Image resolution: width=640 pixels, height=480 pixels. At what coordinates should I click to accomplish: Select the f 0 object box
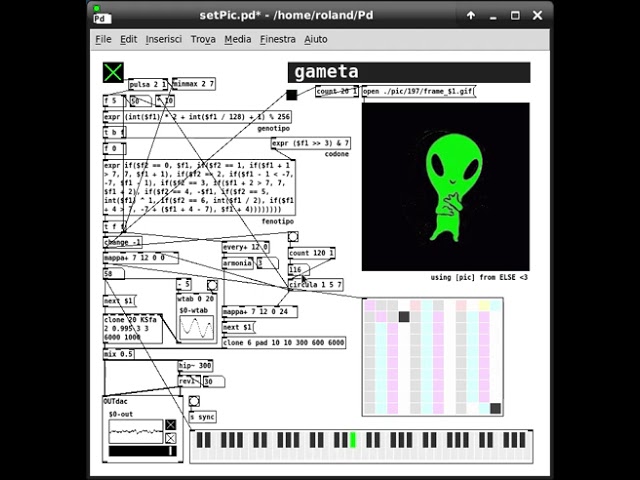[114, 148]
